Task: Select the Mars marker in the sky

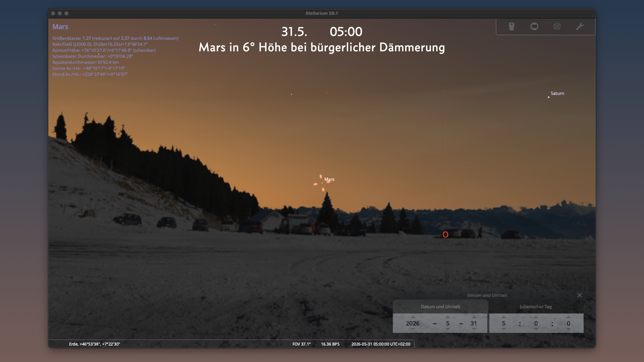Action: click(x=322, y=183)
